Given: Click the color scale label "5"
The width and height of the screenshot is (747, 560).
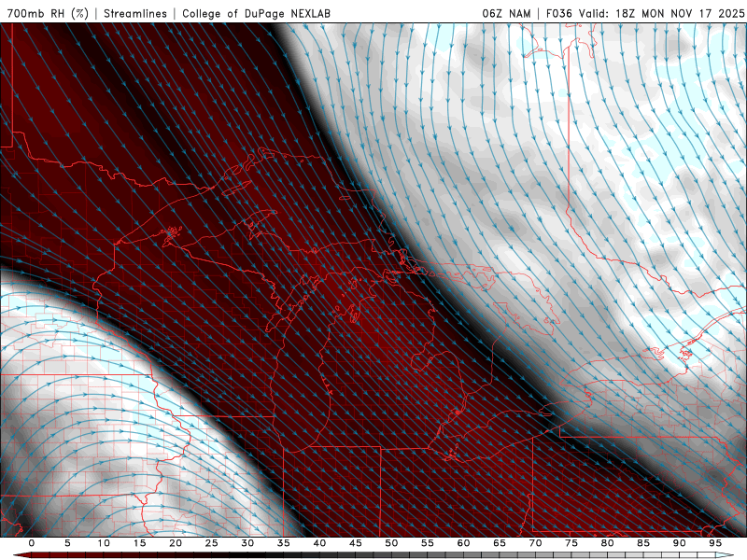Looking at the screenshot, I should [x=67, y=543].
